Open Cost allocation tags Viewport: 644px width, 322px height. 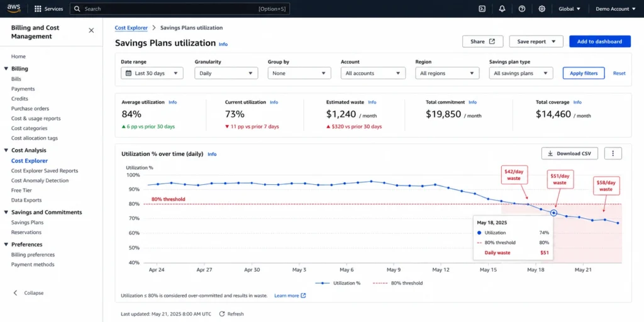(x=35, y=138)
